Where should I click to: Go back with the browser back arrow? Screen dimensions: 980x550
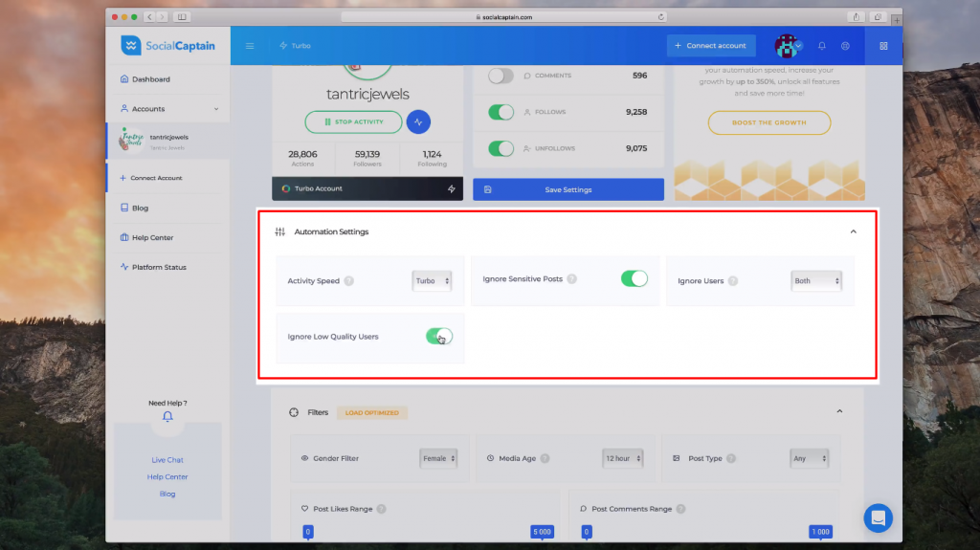[150, 17]
